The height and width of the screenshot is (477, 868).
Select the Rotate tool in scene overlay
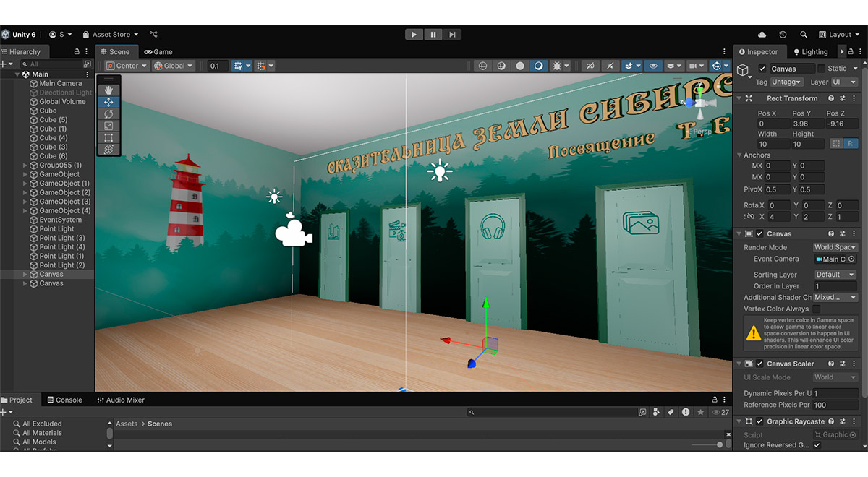(x=109, y=114)
